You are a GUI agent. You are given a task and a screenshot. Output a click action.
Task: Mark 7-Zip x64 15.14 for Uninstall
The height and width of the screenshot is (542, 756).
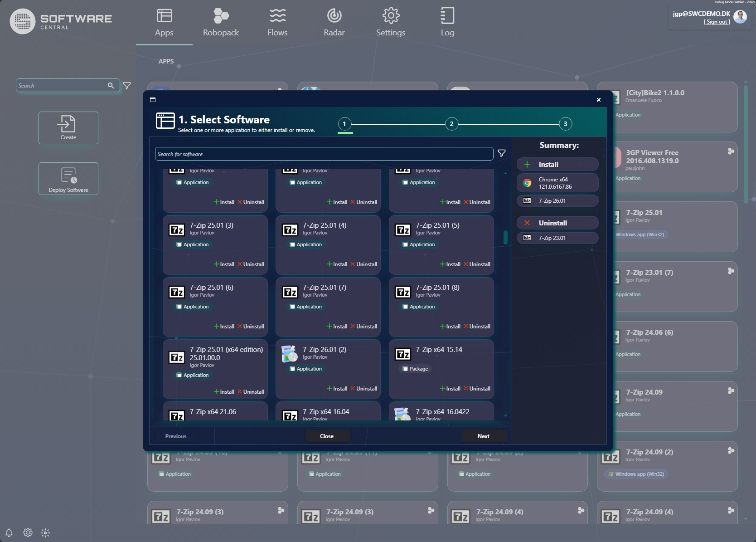coord(477,389)
